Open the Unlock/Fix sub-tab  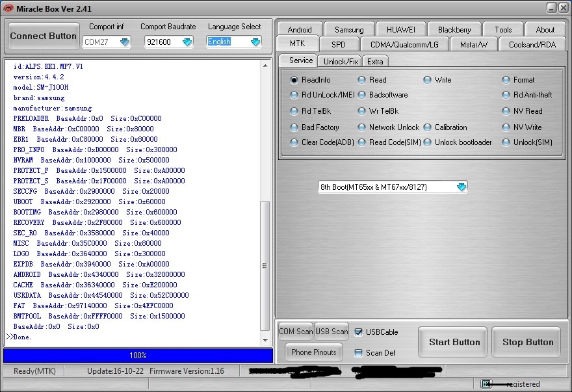[x=341, y=61]
